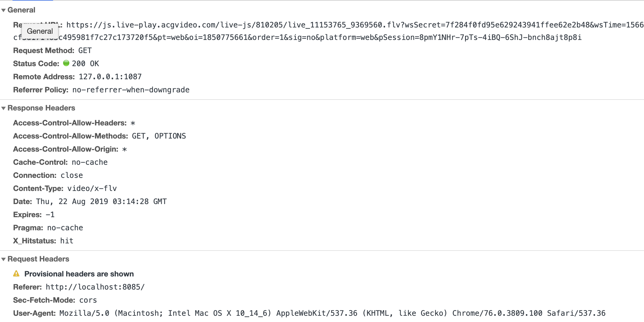Collapse the Request Headers section
Screen dimensions: 644x322
3,259
